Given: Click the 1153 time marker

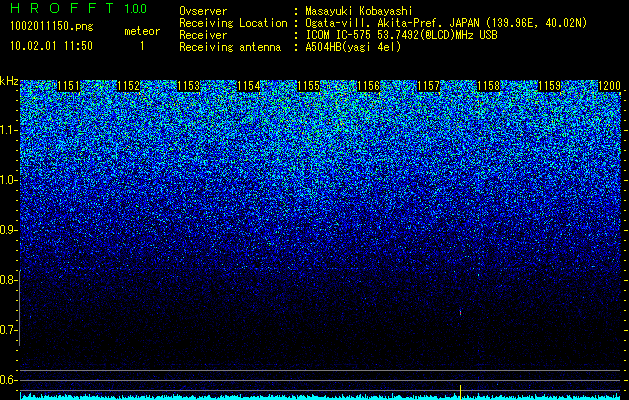Looking at the screenshot, I should click(x=189, y=86).
